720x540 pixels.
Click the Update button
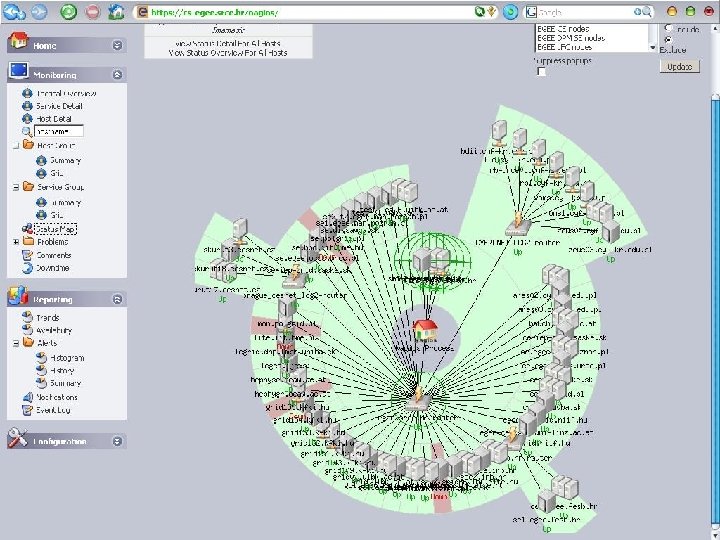point(680,67)
